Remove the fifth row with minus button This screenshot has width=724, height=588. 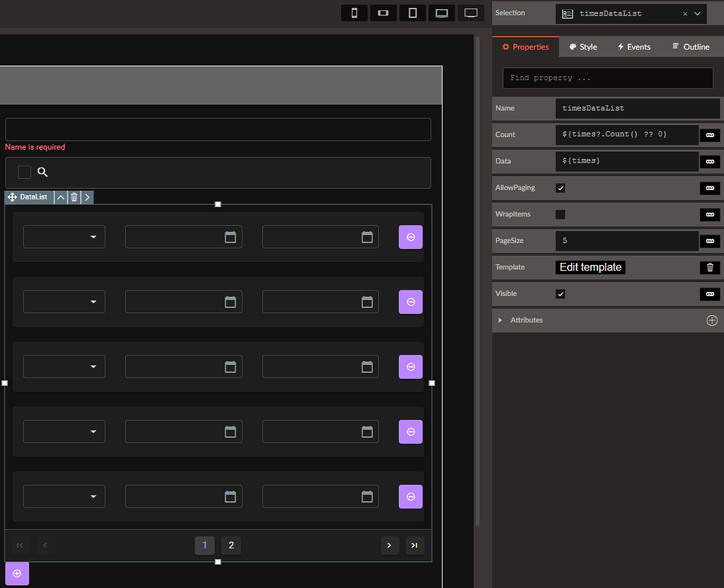[411, 497]
